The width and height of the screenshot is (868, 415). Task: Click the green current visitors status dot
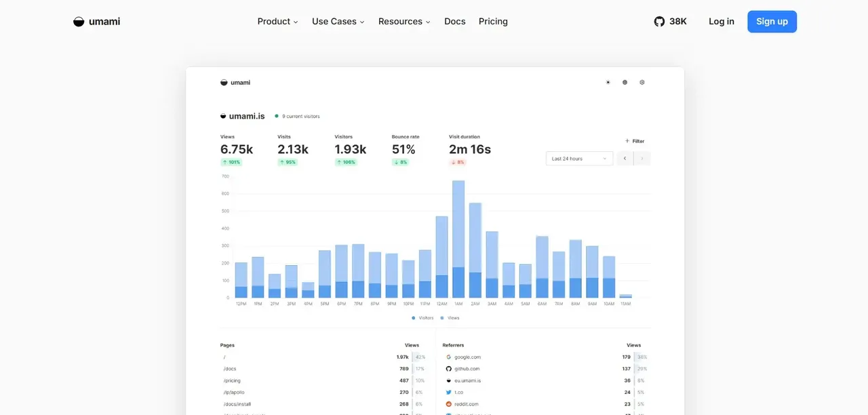(277, 116)
